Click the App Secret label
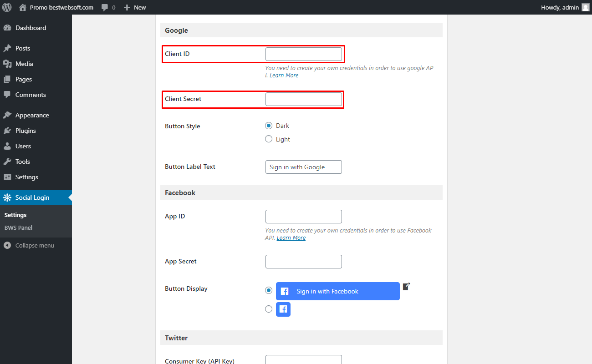 (181, 262)
